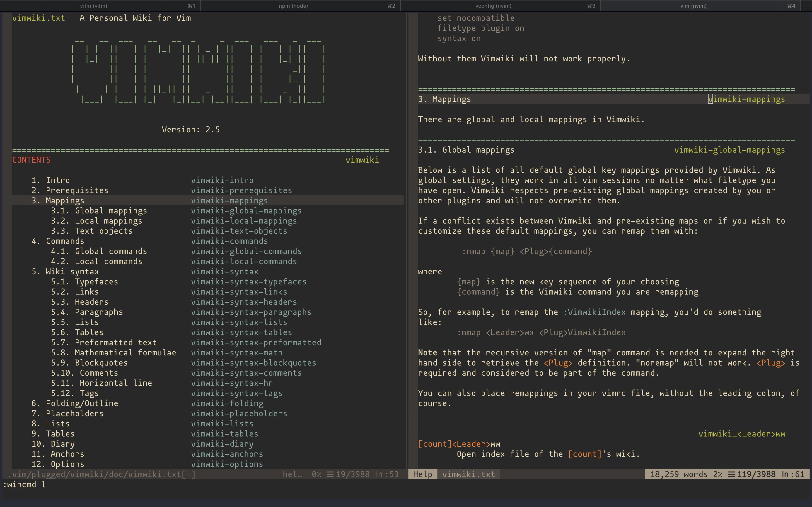Screen dimensions: 812x507
Task: Click the vertical split divider between the panes
Action: (406, 235)
